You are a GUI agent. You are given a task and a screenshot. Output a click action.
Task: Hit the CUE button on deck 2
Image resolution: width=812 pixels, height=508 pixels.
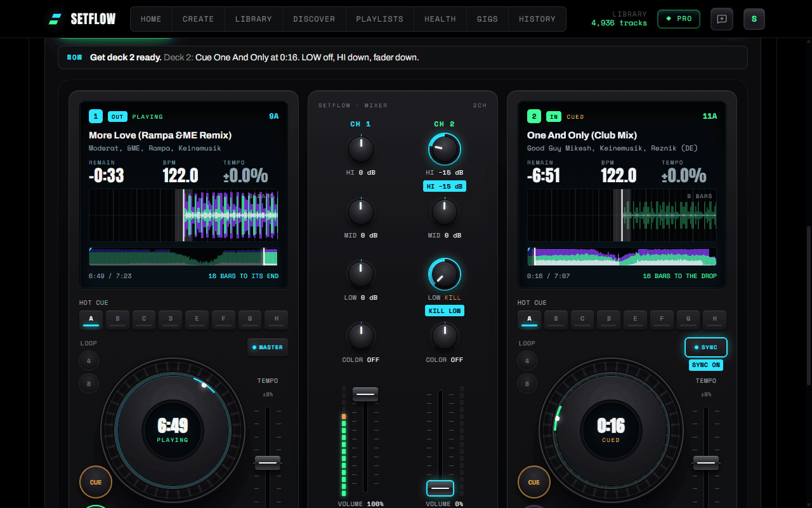(x=534, y=482)
